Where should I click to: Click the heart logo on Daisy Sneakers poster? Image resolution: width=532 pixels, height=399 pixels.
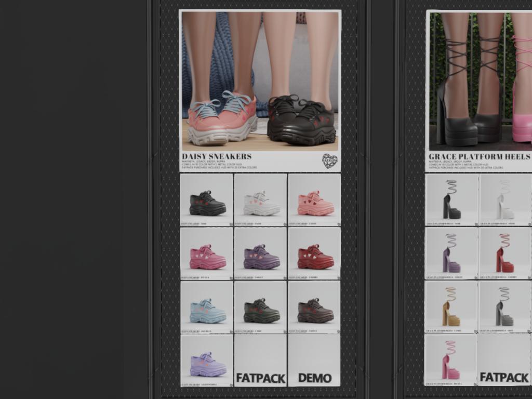tap(329, 161)
